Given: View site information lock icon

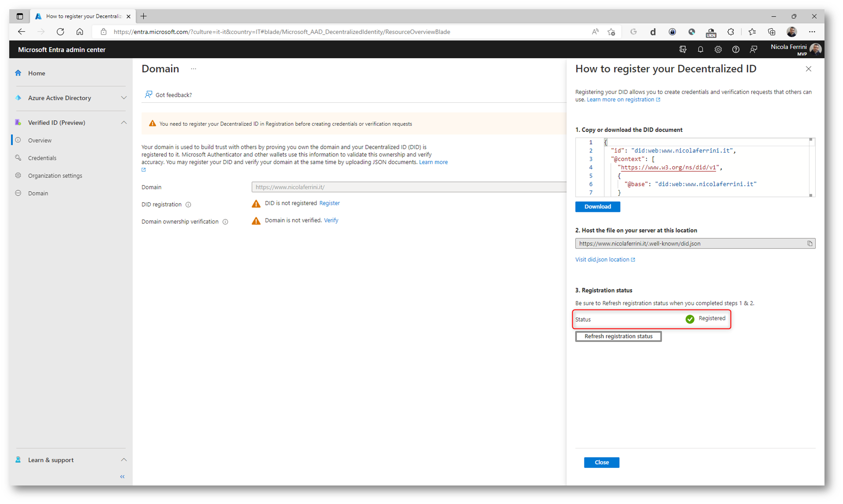Looking at the screenshot, I should (104, 32).
